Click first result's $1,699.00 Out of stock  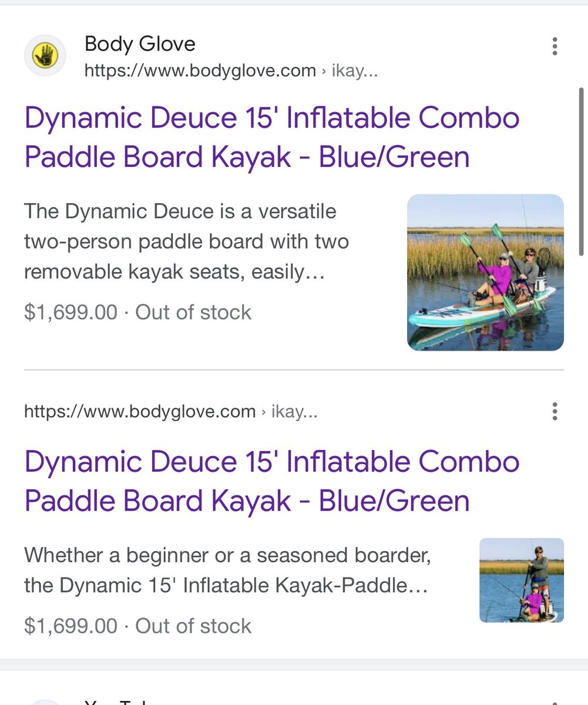pos(137,312)
